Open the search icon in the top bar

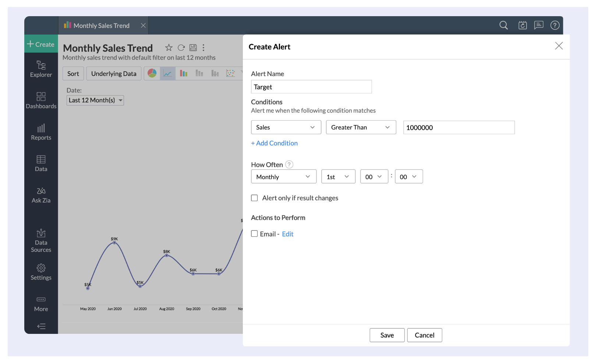503,25
